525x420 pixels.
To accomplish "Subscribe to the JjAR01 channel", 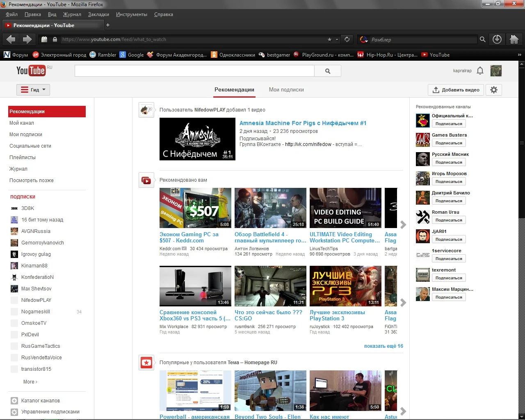I will coord(449,240).
